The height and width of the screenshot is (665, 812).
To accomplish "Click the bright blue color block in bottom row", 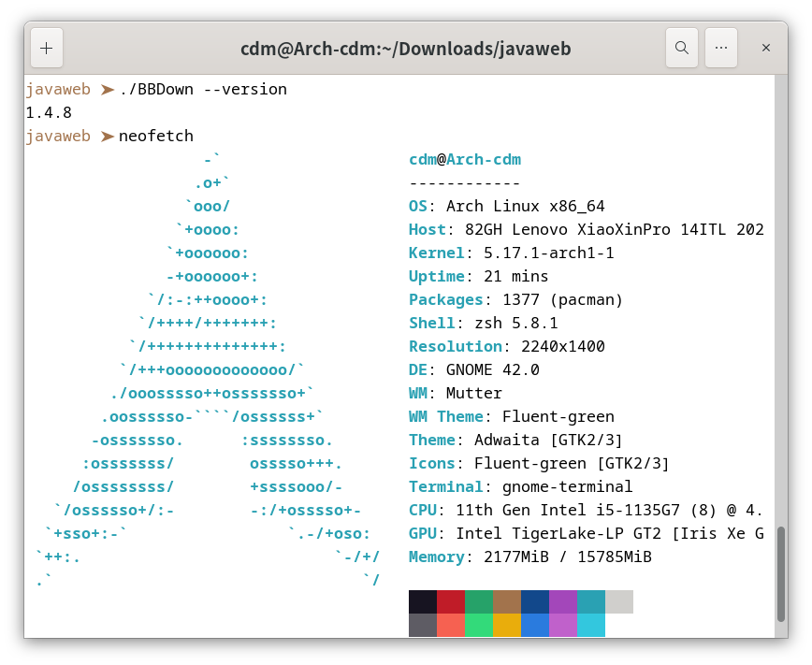I will click(535, 625).
